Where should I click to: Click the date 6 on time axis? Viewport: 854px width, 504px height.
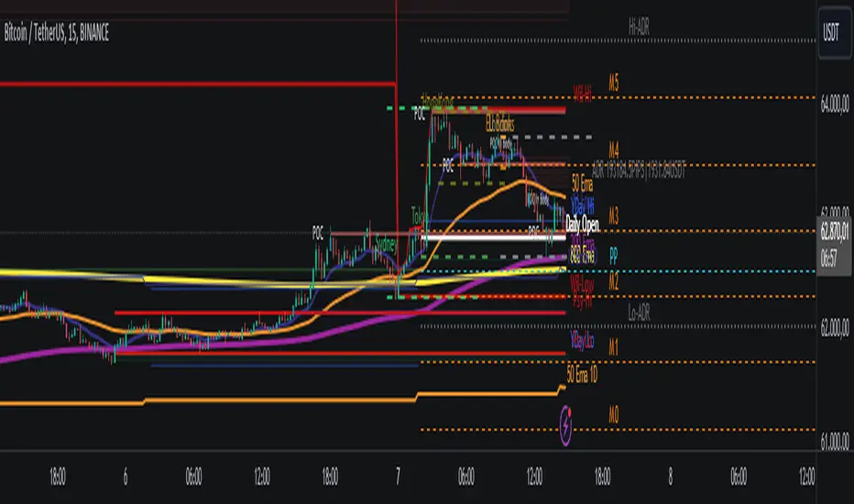[126, 477]
